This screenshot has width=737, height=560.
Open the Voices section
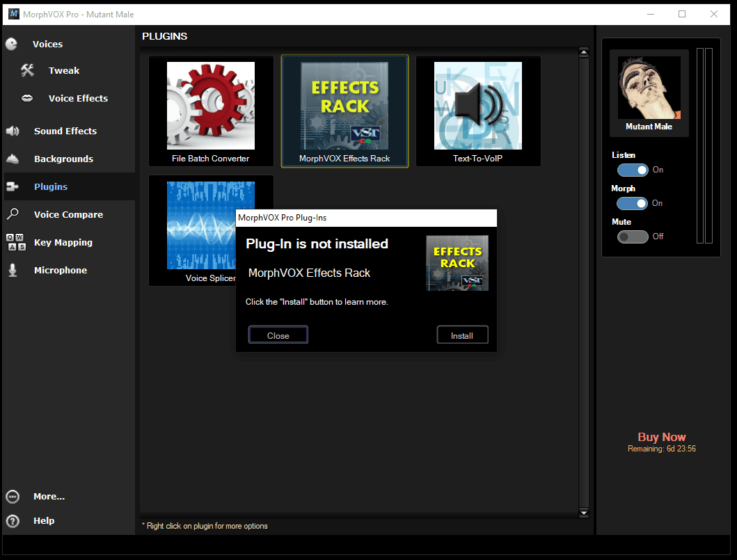[x=47, y=44]
